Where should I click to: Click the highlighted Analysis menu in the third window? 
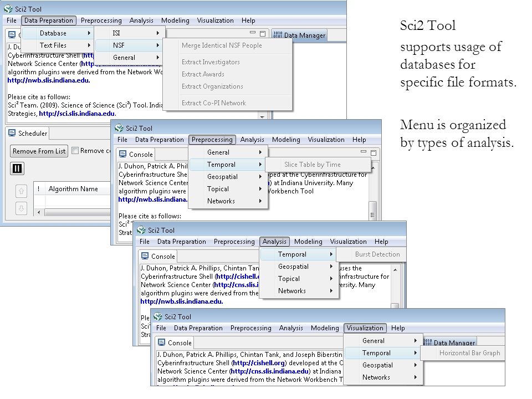click(274, 241)
